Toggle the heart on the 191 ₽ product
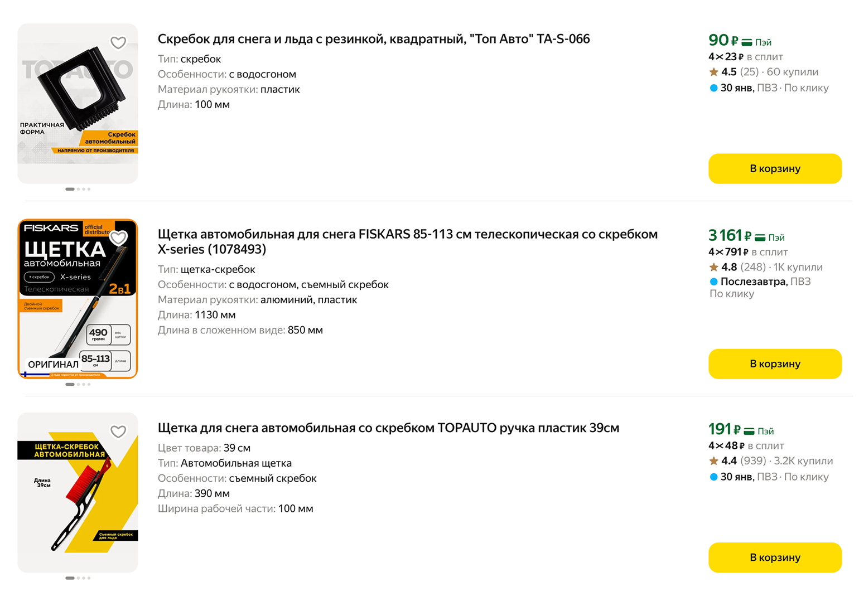 (118, 431)
